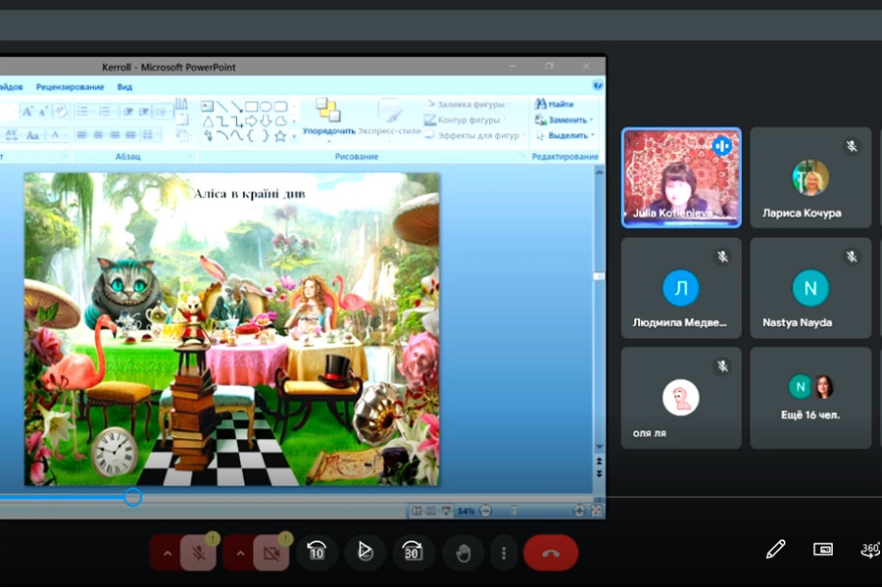Click the raise hand icon

coord(463,553)
